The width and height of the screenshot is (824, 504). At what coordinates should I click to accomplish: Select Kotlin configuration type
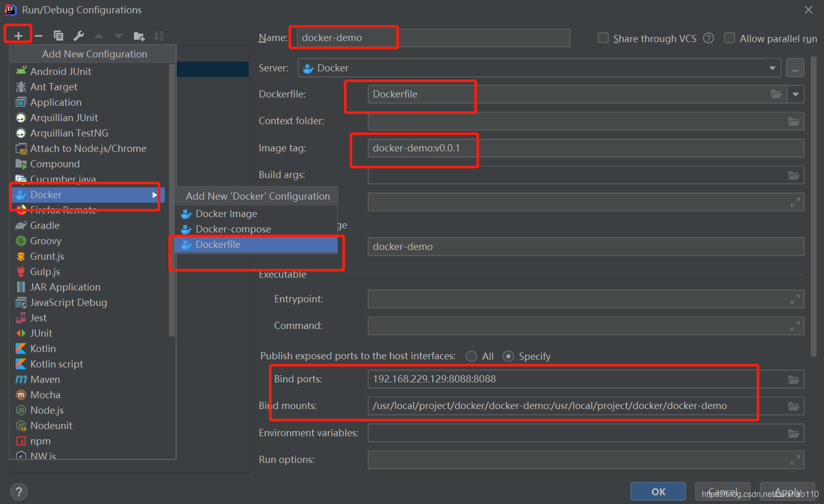(x=90, y=348)
